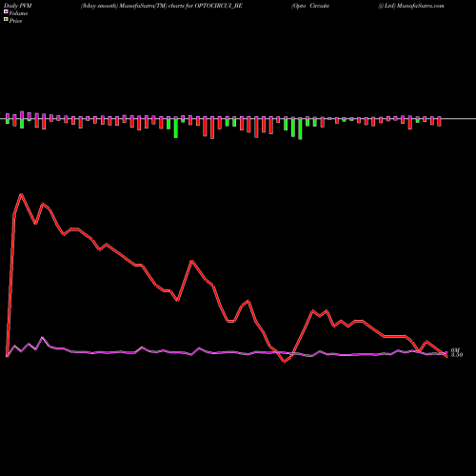Click the MunafaSutra.com watermark text
The height and width of the screenshot is (476, 476).
421,6
